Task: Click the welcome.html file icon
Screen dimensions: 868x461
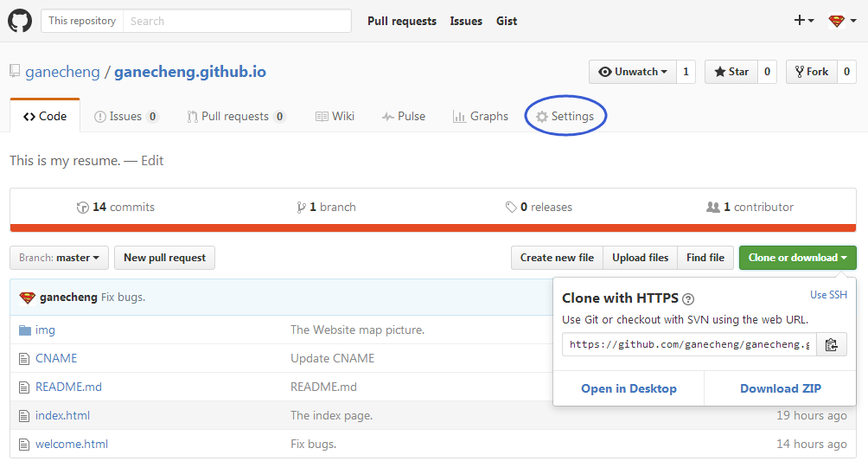Action: (24, 445)
